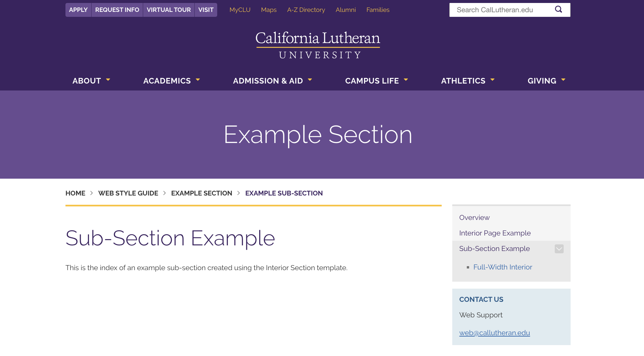Screen dimensions: 644x356
Task: Go to Web Style Guide breadcrumb
Action: click(128, 193)
